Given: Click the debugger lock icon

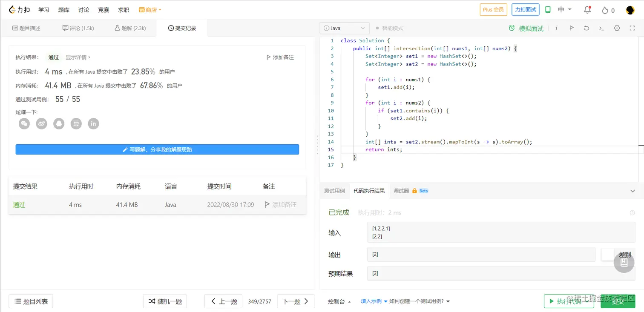Looking at the screenshot, I should pos(414,191).
